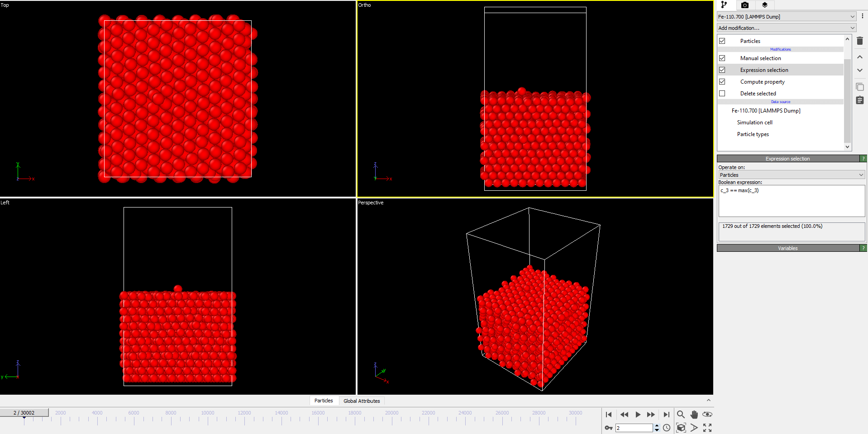The image size is (868, 434).
Task: Enable the Delete selected modifier checkbox
Action: pyautogui.click(x=722, y=94)
